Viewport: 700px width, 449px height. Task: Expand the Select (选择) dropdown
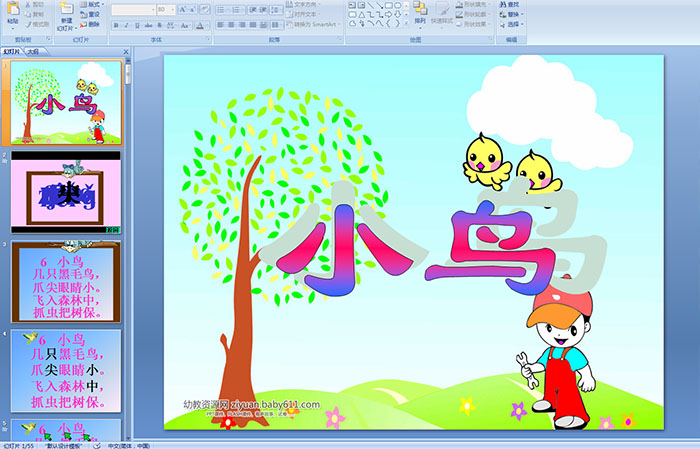(x=514, y=24)
